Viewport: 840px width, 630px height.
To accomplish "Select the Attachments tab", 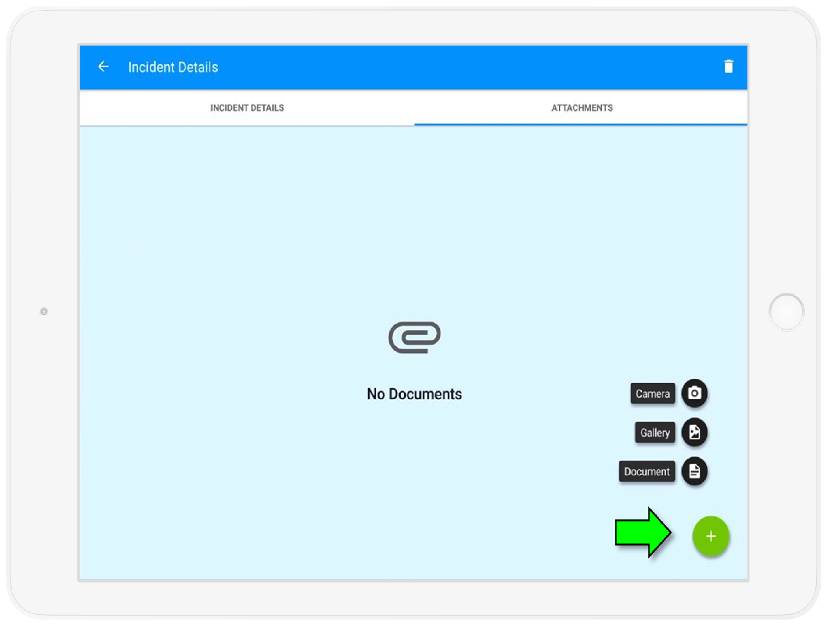I will pos(581,108).
